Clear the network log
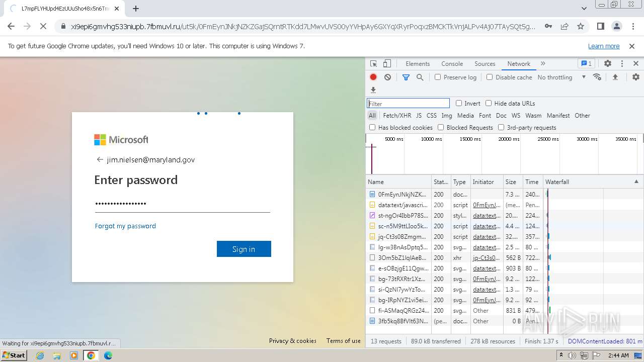644x362 pixels. tap(387, 77)
